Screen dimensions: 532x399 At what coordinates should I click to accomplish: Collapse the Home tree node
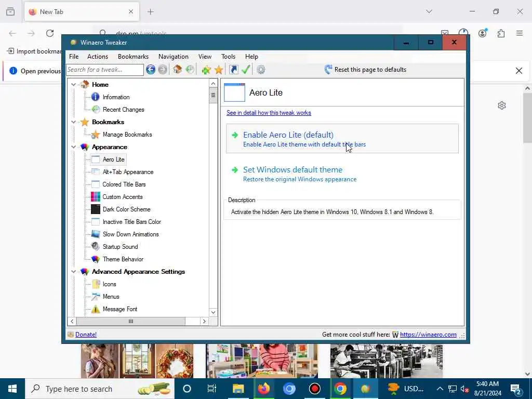pyautogui.click(x=73, y=85)
